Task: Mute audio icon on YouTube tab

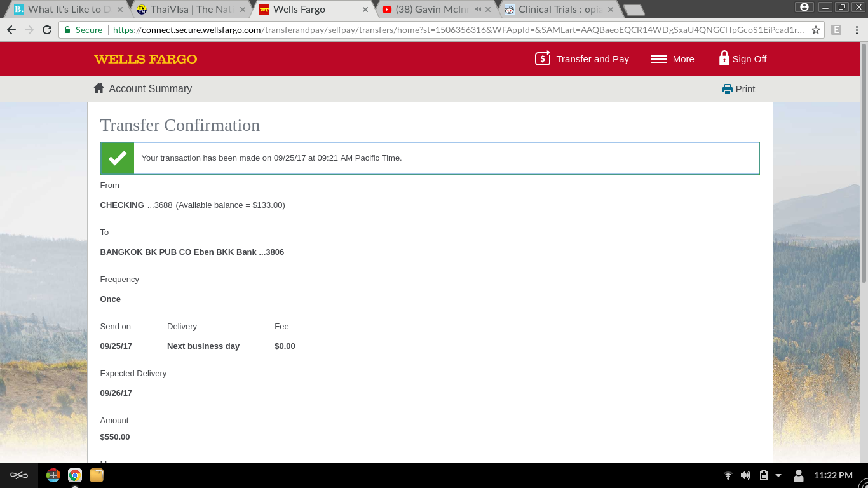Action: coord(478,10)
